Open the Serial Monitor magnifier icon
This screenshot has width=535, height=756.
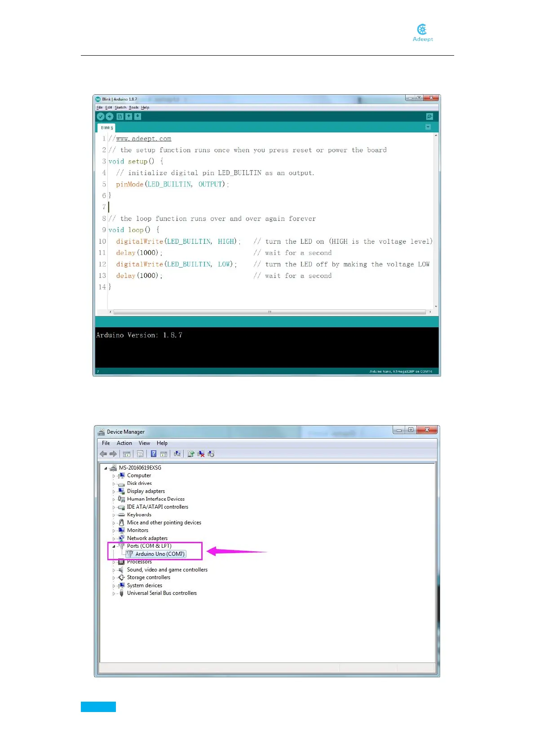point(429,116)
